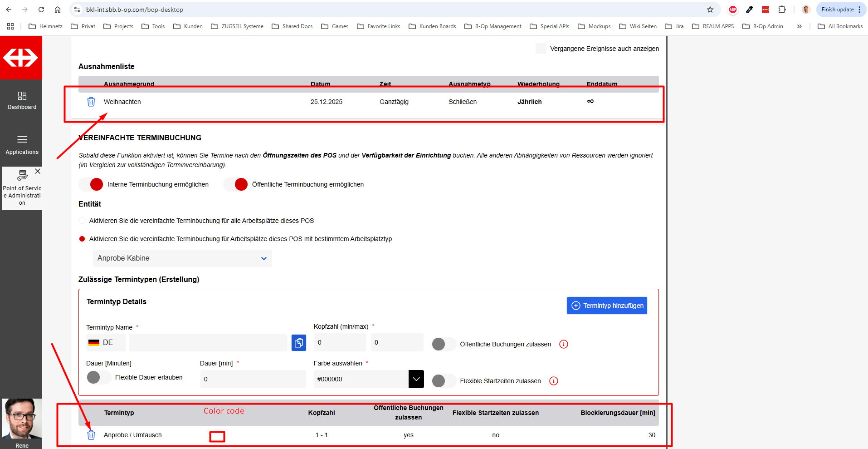Open the color picker dropdown arrow
Screen dimensions: 868x449
click(x=416, y=379)
